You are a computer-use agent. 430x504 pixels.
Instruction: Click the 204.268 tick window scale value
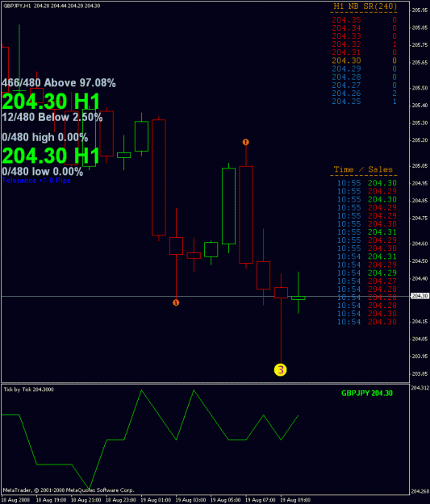click(420, 491)
